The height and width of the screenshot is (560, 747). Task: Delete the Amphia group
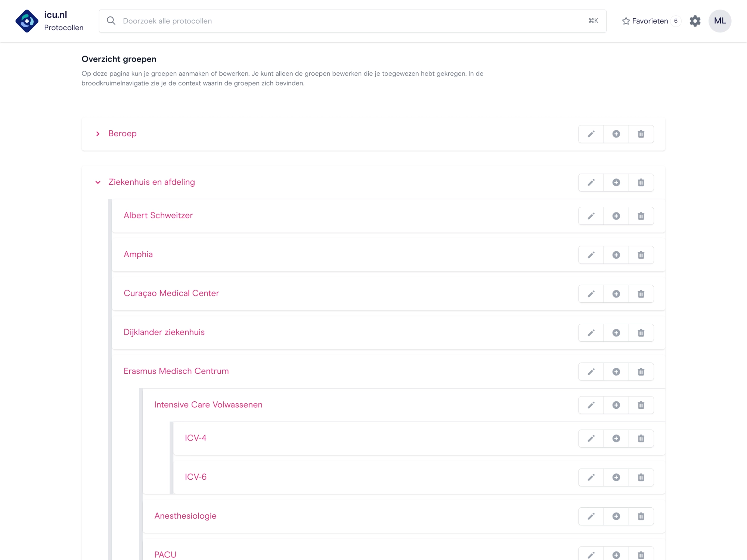(641, 255)
